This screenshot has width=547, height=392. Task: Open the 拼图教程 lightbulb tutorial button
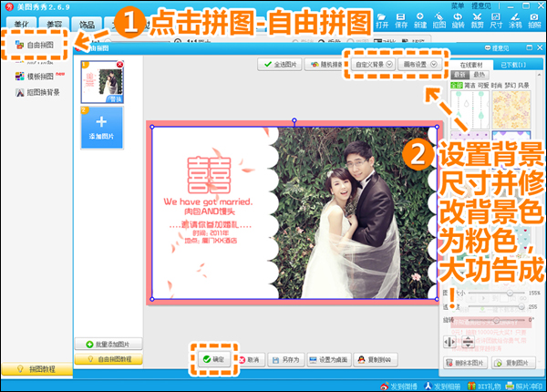[x=36, y=369]
